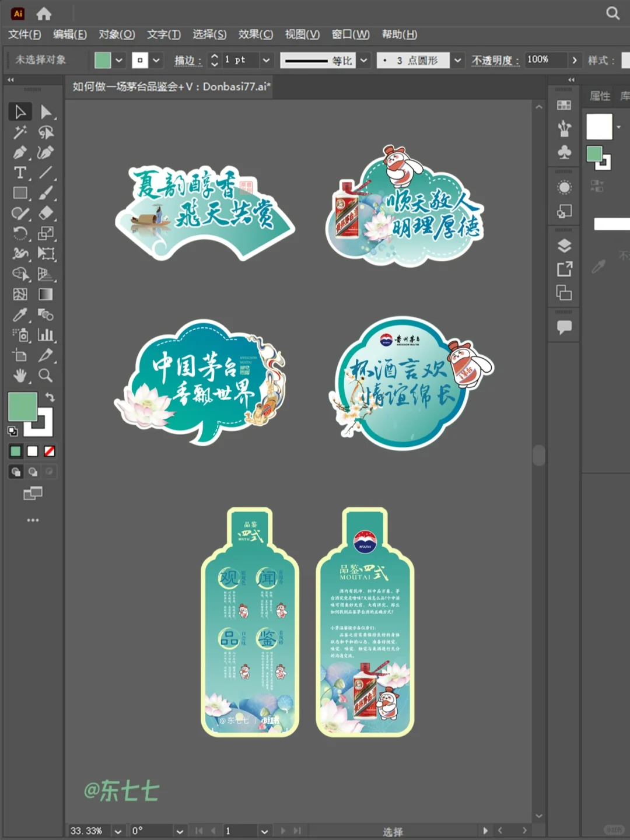Open the 窗口(W) menu

tap(351, 34)
